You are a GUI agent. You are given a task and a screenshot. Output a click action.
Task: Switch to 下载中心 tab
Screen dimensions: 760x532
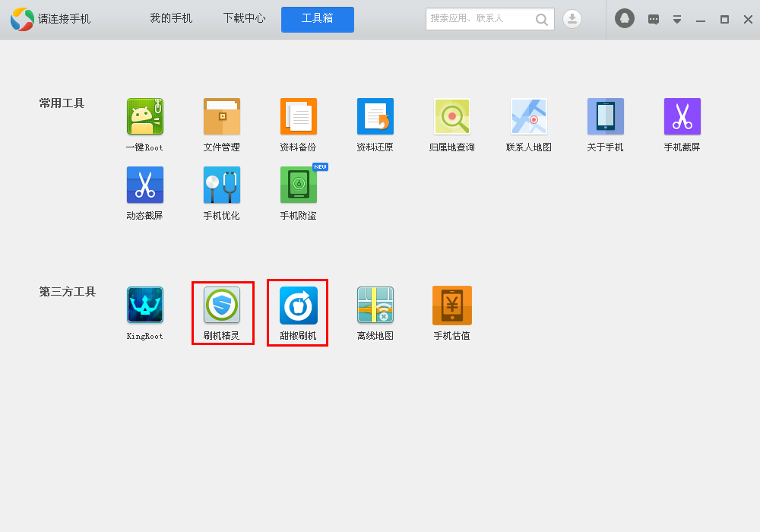click(244, 18)
